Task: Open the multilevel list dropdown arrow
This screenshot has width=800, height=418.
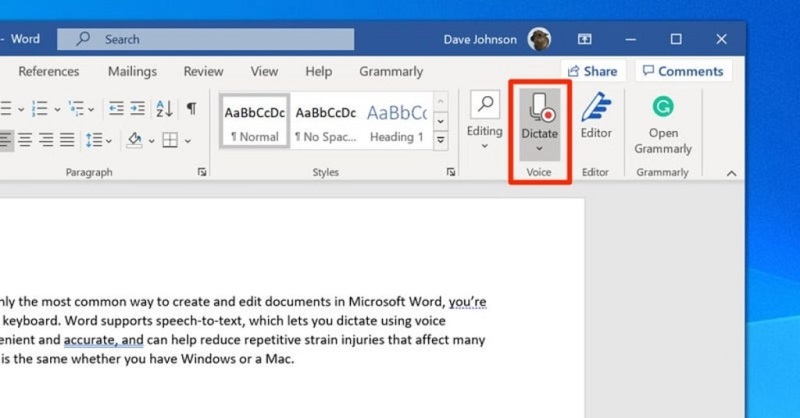Action: pyautogui.click(x=91, y=109)
